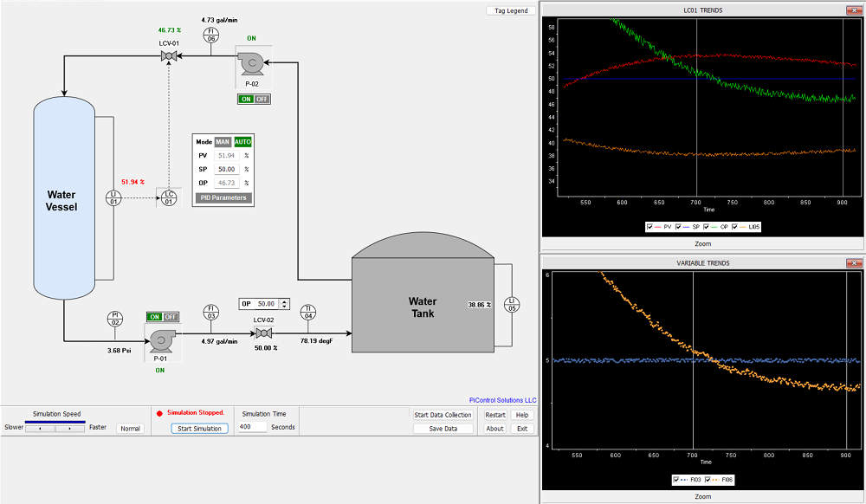The width and height of the screenshot is (866, 504).
Task: Set simulation speed to Normal
Action: coord(131,429)
